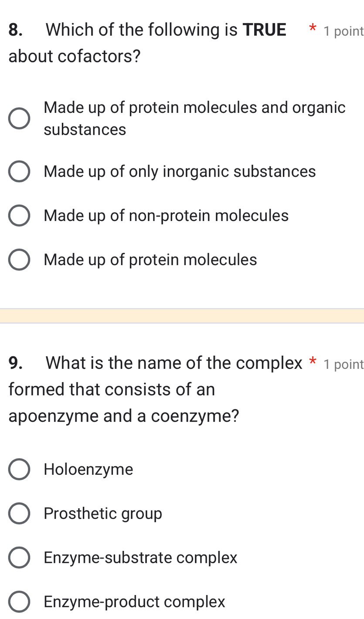This screenshot has width=364, height=619.
Task: Select "Made up of protein molecules"
Action: [x=19, y=259]
